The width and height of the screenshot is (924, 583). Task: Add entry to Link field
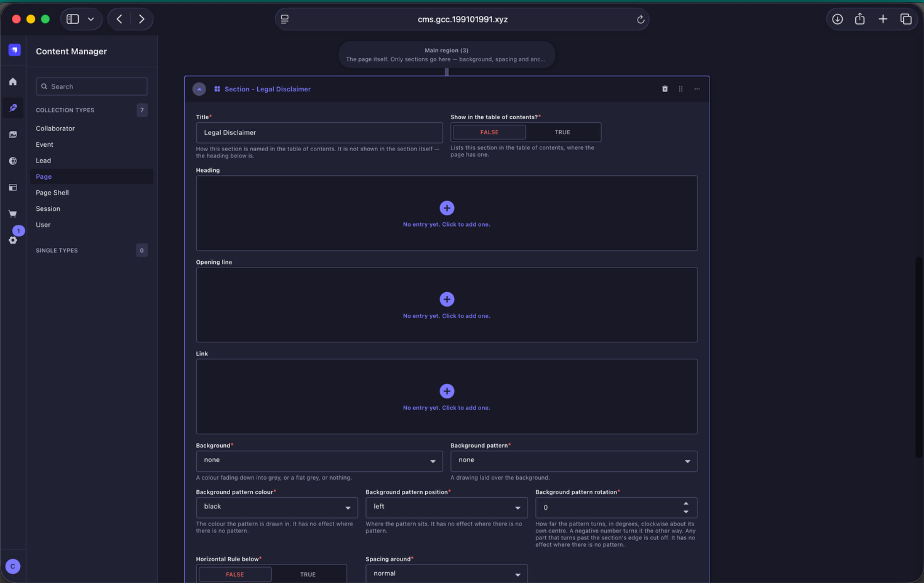[x=446, y=391]
